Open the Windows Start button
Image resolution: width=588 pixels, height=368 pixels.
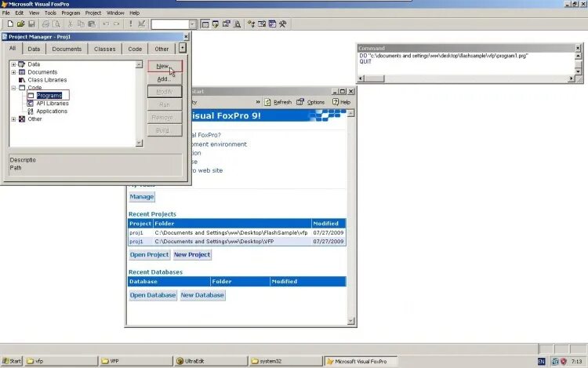point(12,361)
